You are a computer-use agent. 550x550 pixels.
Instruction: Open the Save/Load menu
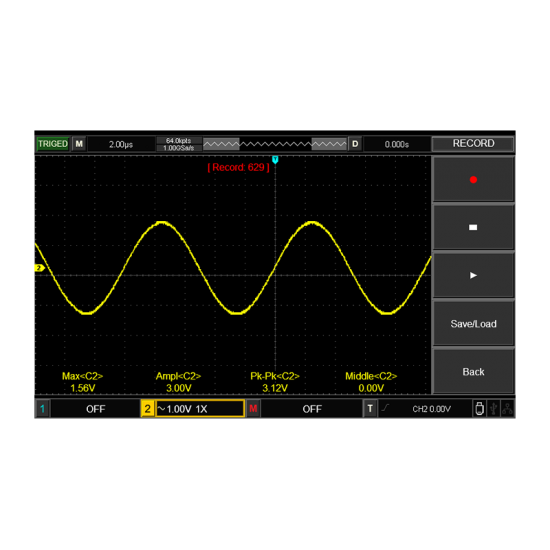474,323
